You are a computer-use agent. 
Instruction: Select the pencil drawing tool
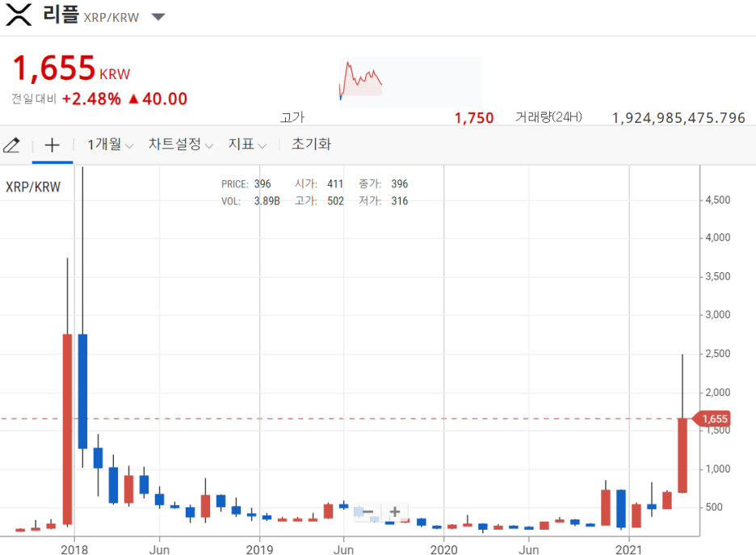coord(11,145)
